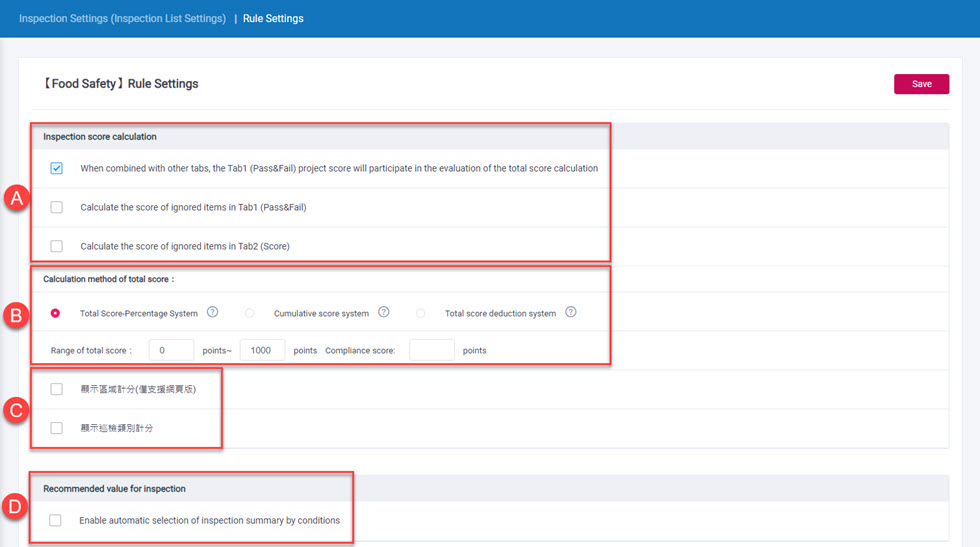Viewport: 980px width, 547px height.
Task: Uncheck the Tab1 (Pass&Fail) project score checkbox
Action: (x=57, y=168)
